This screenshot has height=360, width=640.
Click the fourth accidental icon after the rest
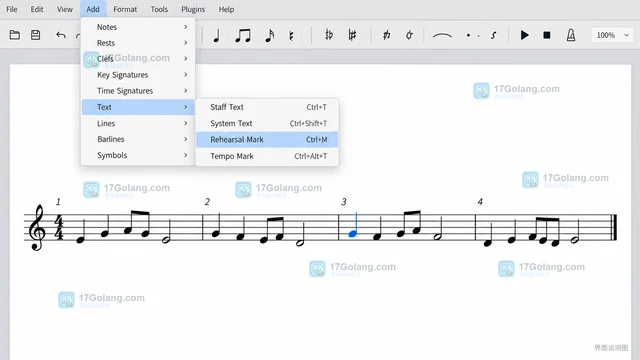coord(409,35)
